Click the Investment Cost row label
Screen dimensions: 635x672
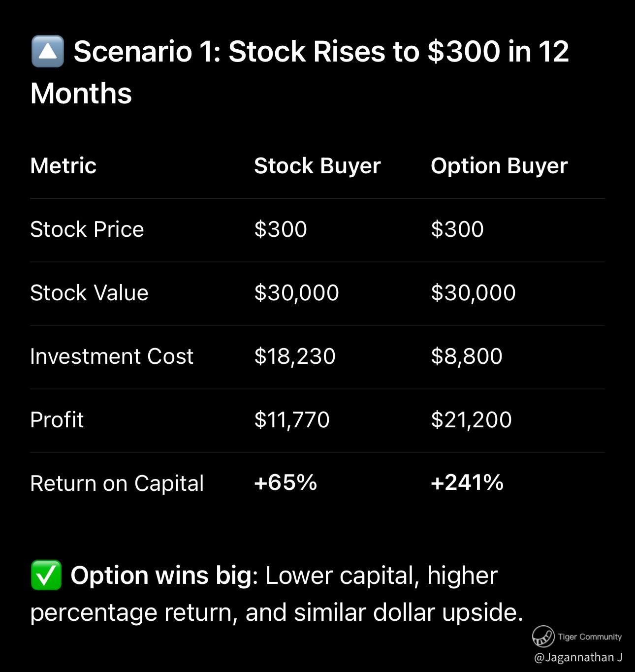(112, 356)
